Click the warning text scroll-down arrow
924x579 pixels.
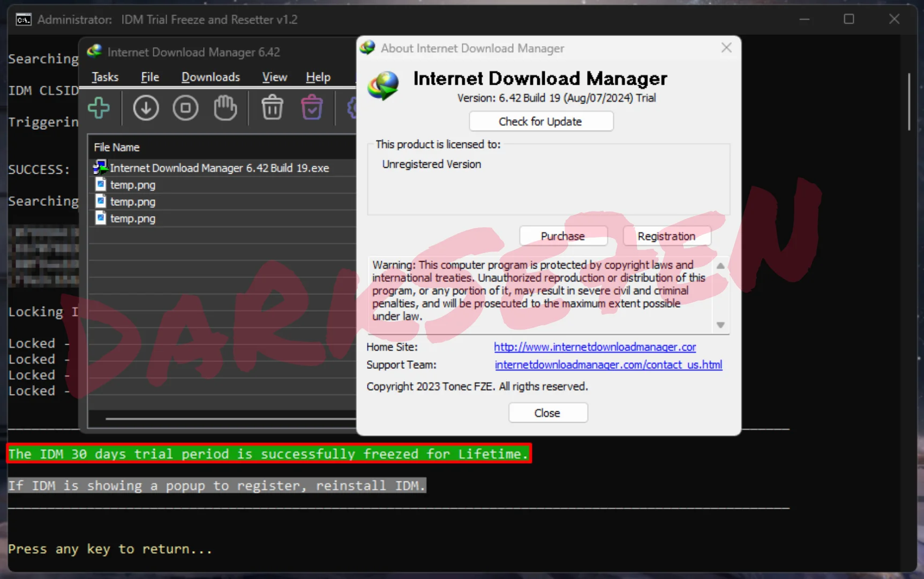[x=720, y=325]
